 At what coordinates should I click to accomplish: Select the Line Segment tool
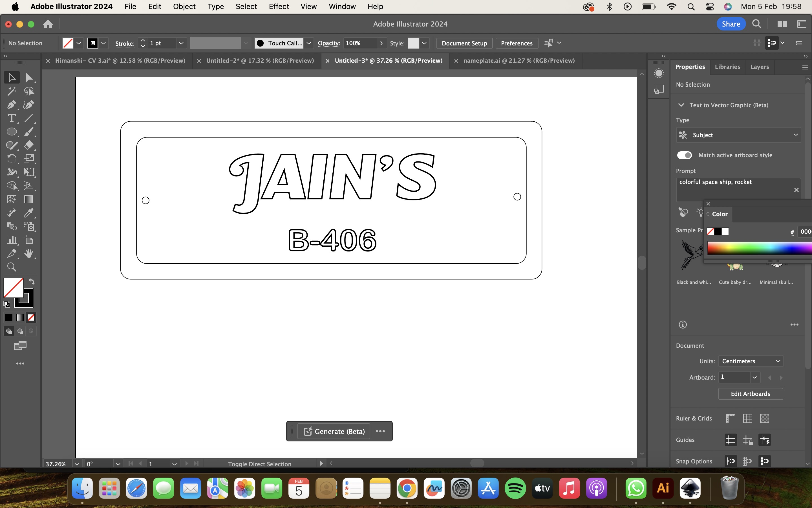pos(29,118)
